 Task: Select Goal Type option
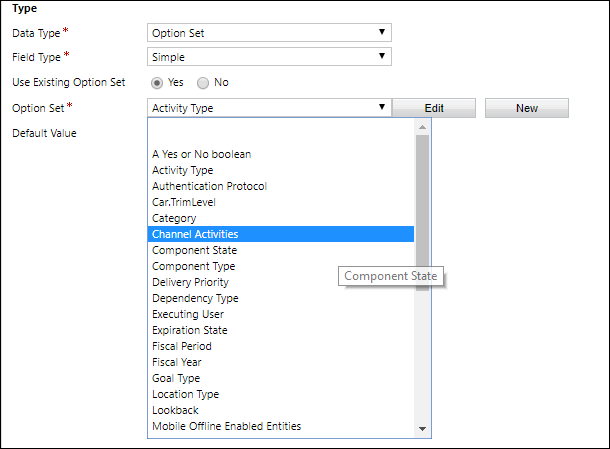281,377
